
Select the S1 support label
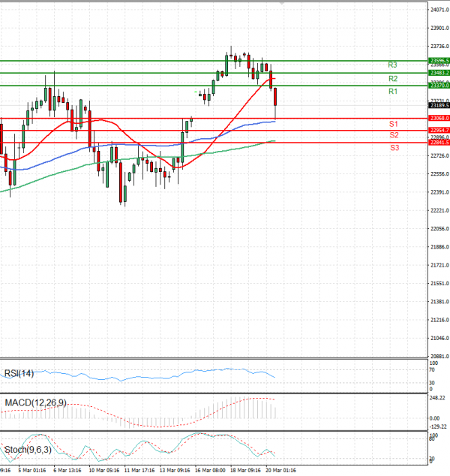click(394, 124)
